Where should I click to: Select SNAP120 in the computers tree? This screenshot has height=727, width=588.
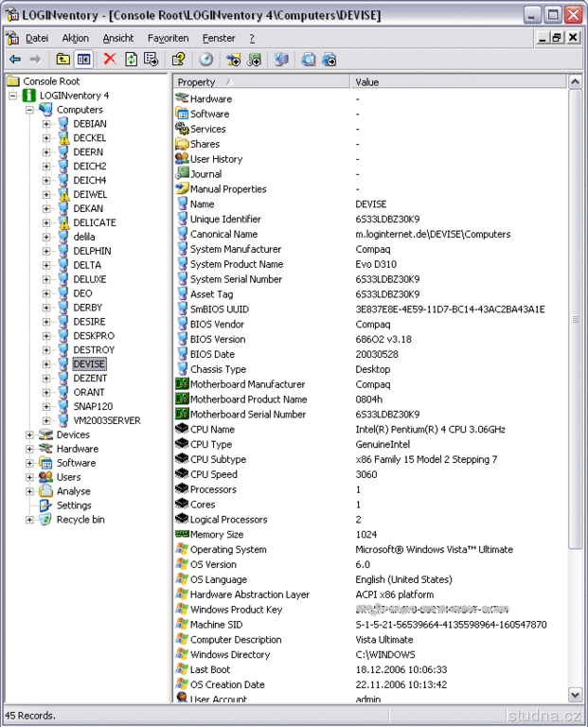(93, 406)
